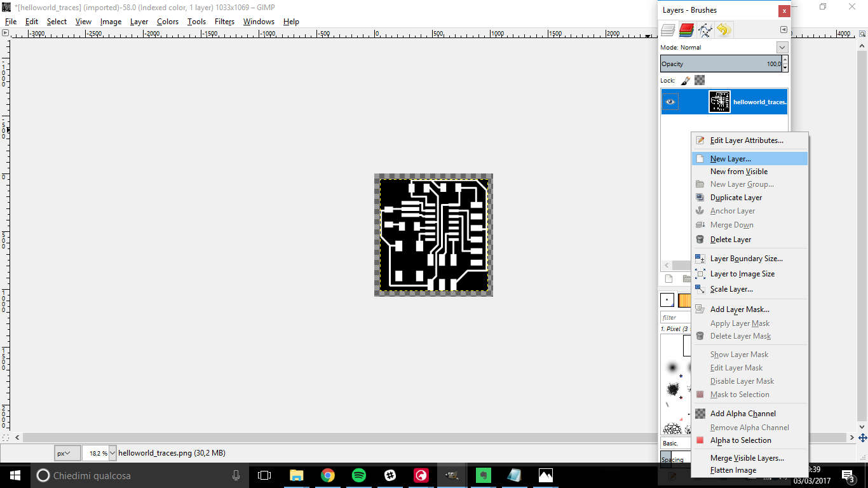Open the Filters menu
This screenshot has width=868, height=488.
[224, 22]
